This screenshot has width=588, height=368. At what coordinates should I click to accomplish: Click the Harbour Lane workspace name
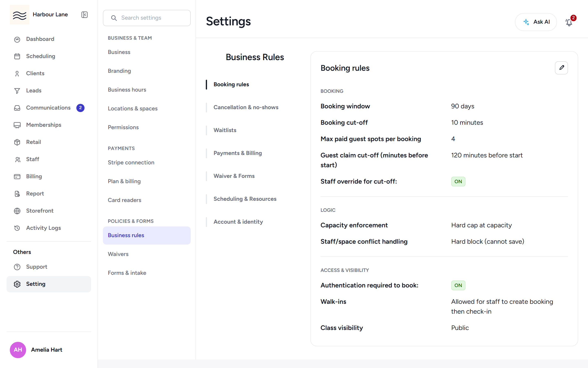tap(50, 15)
